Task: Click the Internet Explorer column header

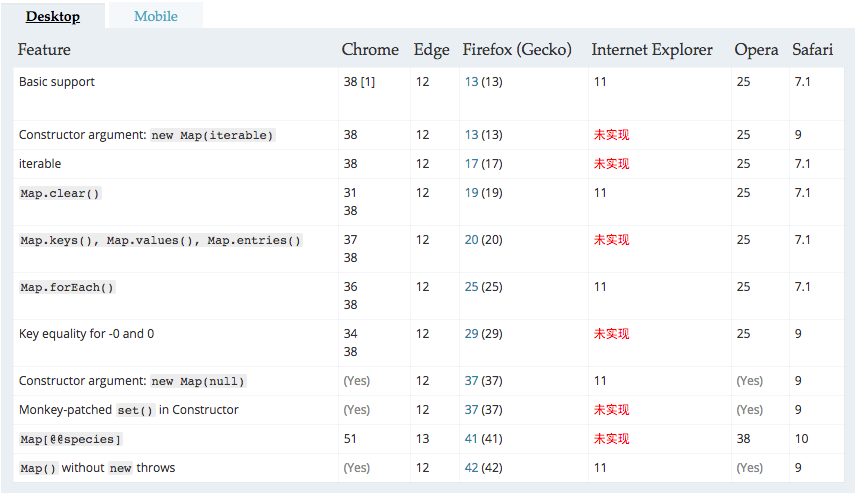Action: pyautogui.click(x=652, y=50)
